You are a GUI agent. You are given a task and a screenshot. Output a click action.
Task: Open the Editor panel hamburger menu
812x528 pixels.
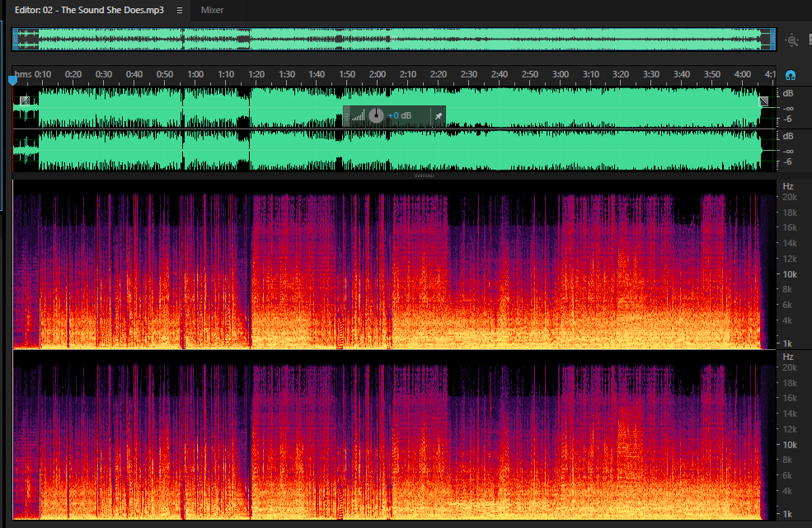[x=180, y=11]
